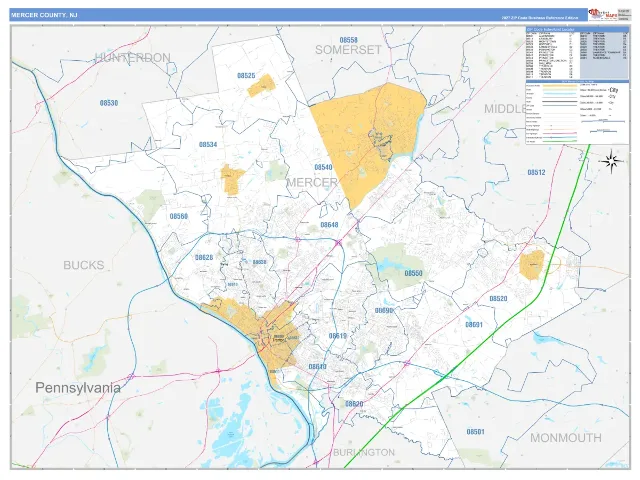640x480 pixels.
Task: Select the ZIP code 08560 label
Action: (x=179, y=216)
